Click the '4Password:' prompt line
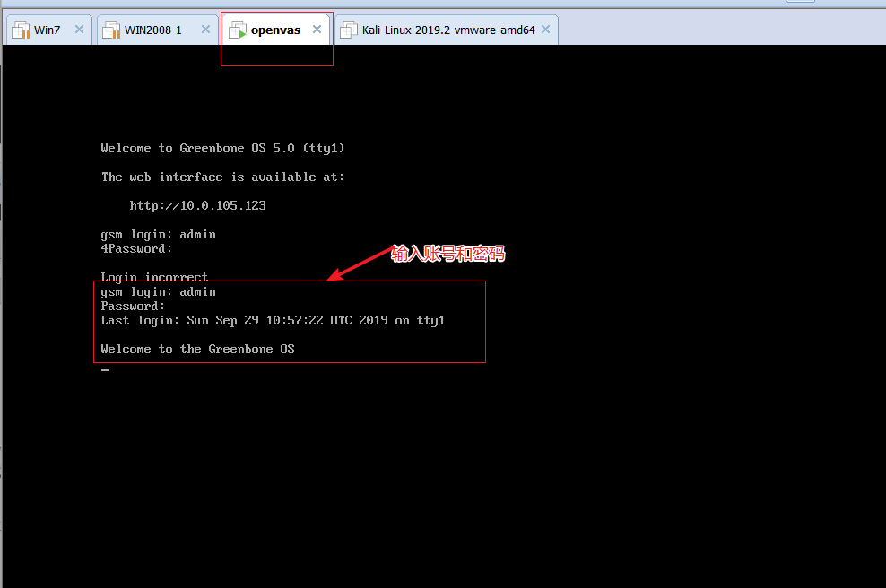Screen dimensions: 886x588 click(136, 249)
